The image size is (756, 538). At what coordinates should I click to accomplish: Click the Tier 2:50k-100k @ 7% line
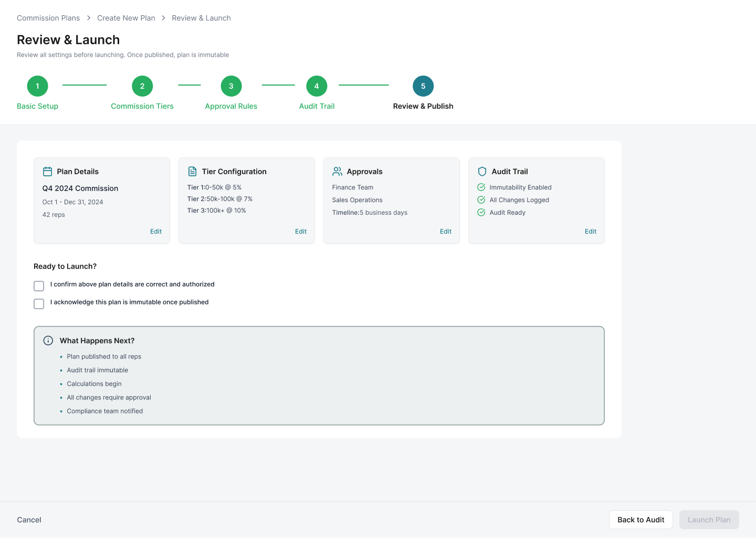coord(220,199)
